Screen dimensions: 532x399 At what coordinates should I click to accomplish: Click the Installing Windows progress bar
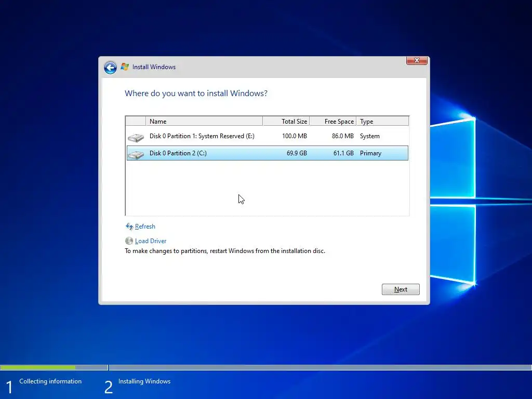point(320,367)
